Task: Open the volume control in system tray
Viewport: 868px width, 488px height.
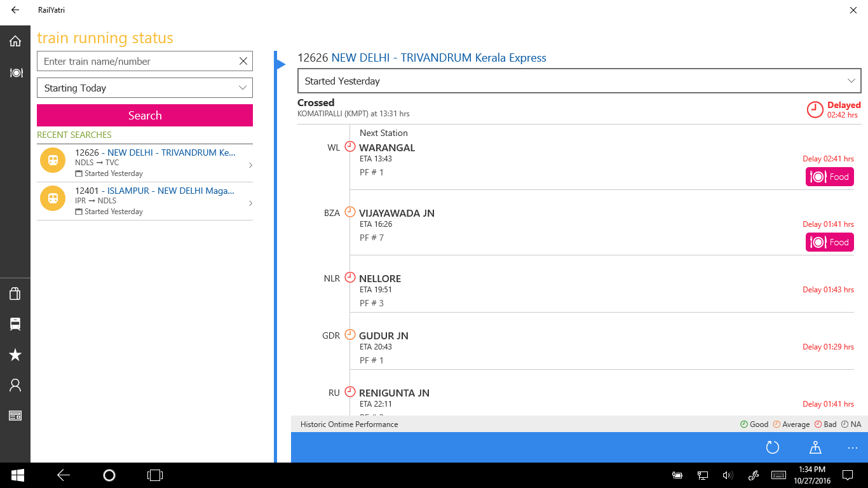Action: (728, 475)
